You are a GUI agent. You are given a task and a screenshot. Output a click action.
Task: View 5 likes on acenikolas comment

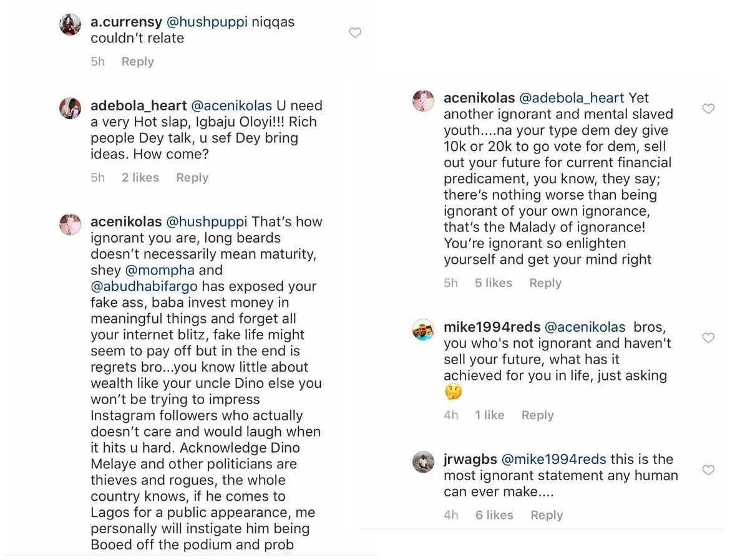pyautogui.click(x=493, y=282)
